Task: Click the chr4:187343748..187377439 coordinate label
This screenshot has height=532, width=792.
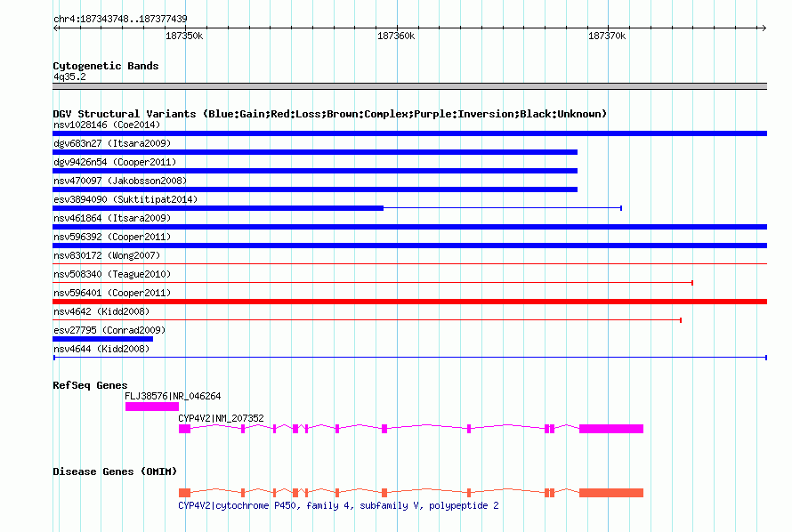Action: (120, 19)
